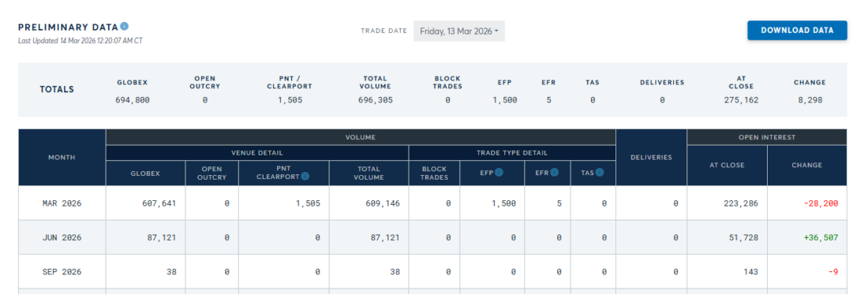Click the VENUE DETAIL group header
Image resolution: width=868 pixels, height=294 pixels.
[x=257, y=153]
